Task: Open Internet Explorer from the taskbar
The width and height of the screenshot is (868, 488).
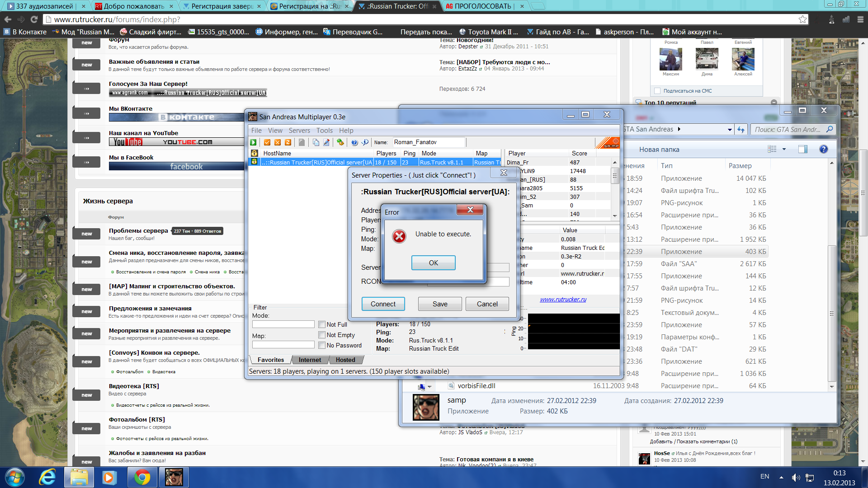Action: pos(47,477)
